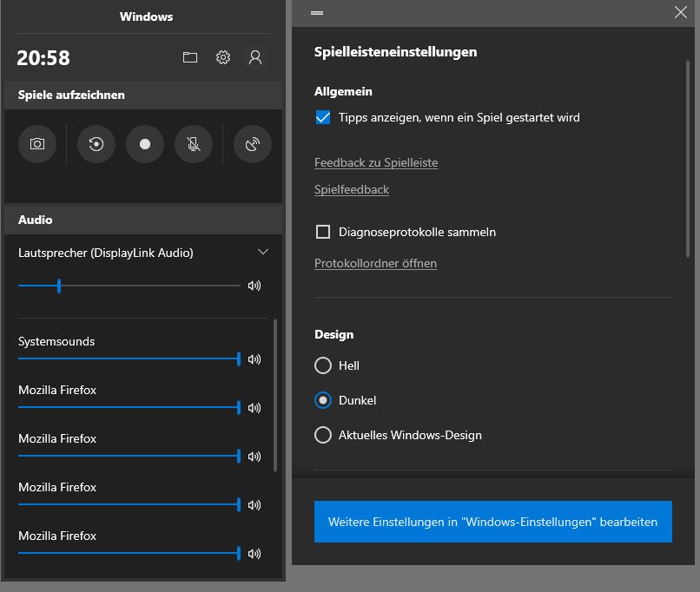
Task: Click the record last moments icon
Action: (96, 144)
